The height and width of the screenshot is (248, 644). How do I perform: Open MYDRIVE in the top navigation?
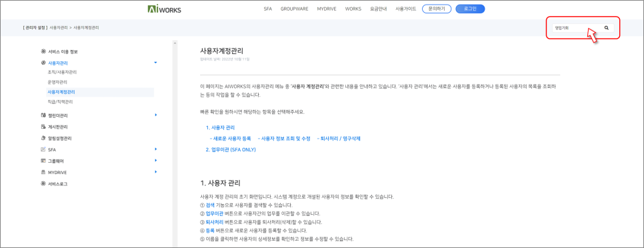pyautogui.click(x=327, y=9)
